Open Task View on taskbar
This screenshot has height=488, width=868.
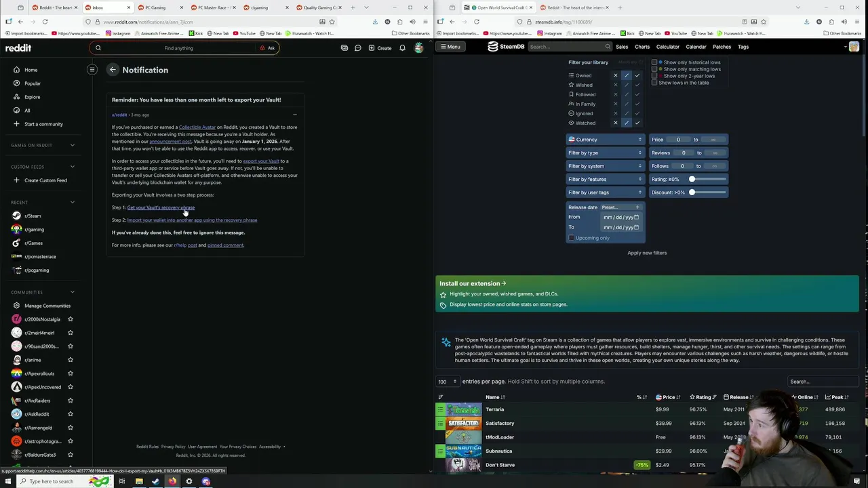click(x=122, y=481)
